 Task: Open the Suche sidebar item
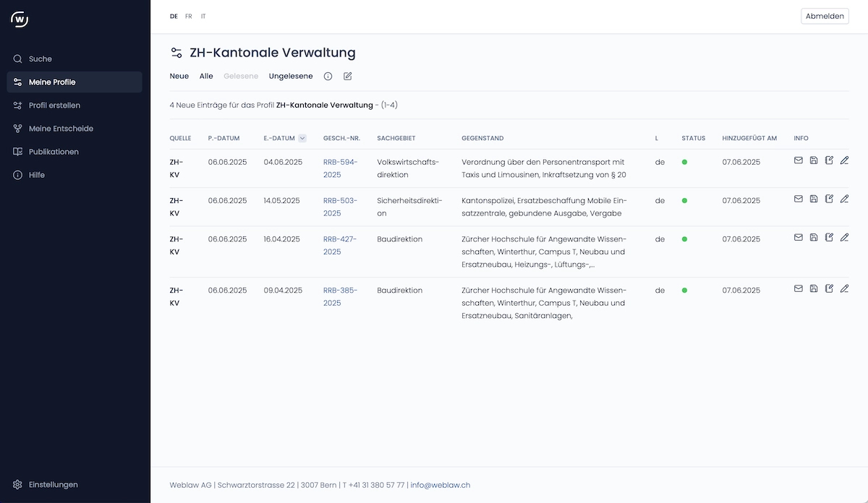pos(75,59)
